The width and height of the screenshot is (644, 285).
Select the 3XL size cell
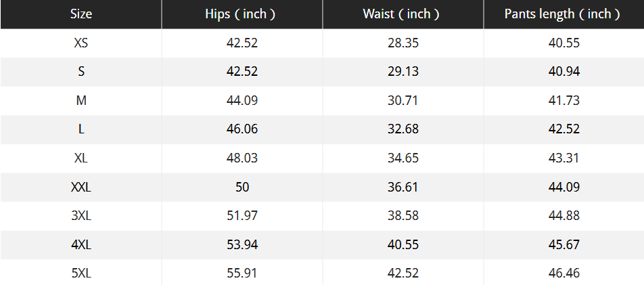pos(81,216)
